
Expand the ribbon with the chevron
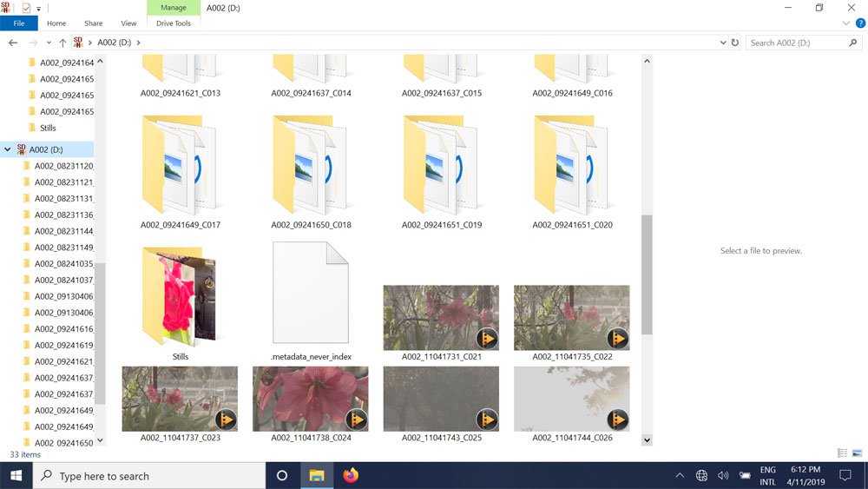845,23
